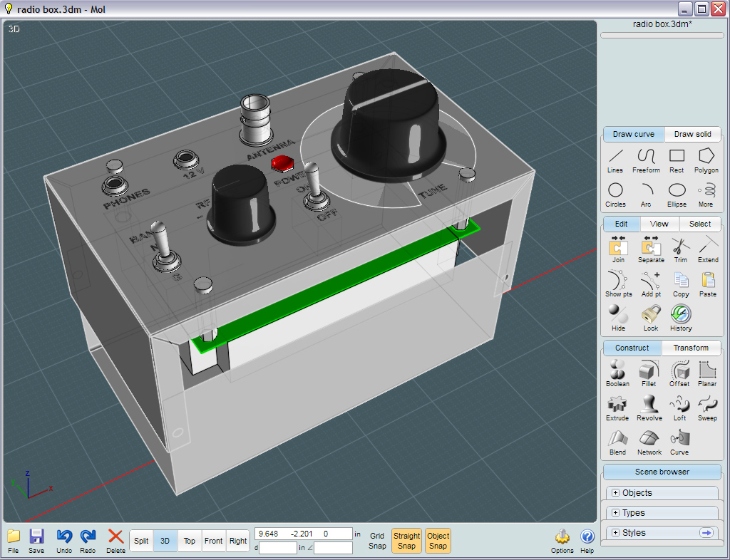The width and height of the screenshot is (730, 560).
Task: Toggle Object Snap off
Action: coord(438,541)
